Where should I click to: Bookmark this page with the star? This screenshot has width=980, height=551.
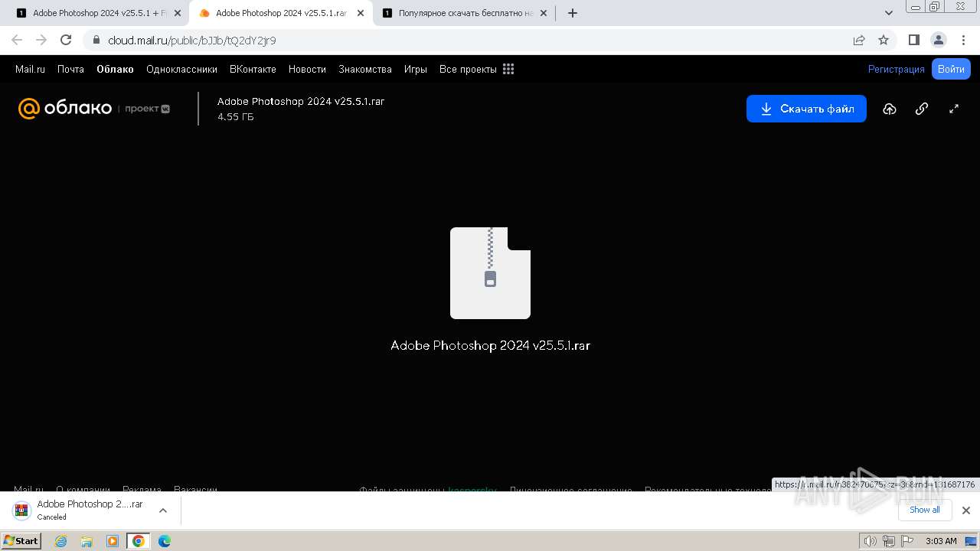(x=884, y=40)
